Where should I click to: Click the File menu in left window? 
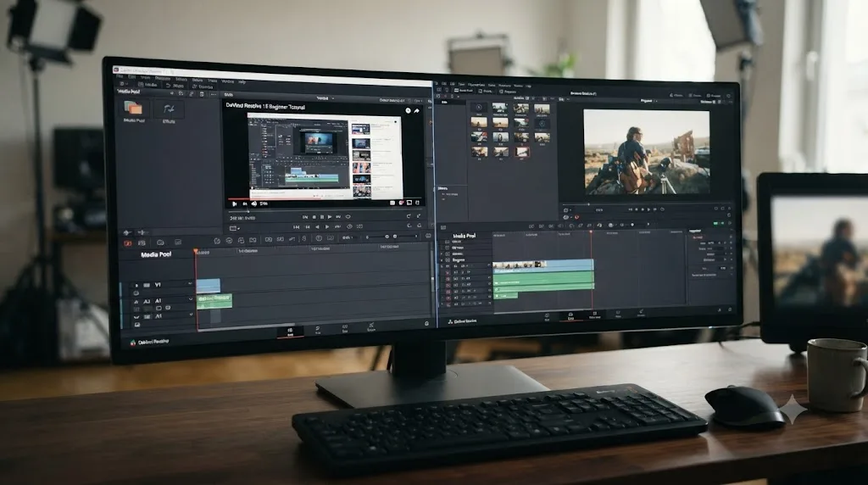pyautogui.click(x=120, y=76)
